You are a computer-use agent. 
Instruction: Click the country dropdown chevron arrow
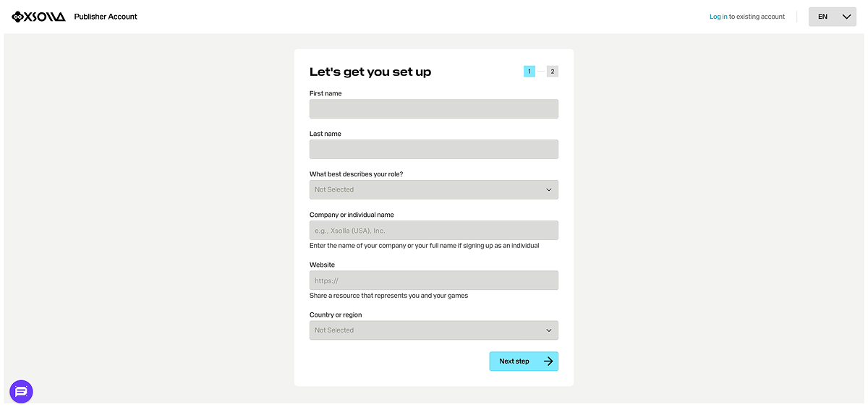pos(549,330)
